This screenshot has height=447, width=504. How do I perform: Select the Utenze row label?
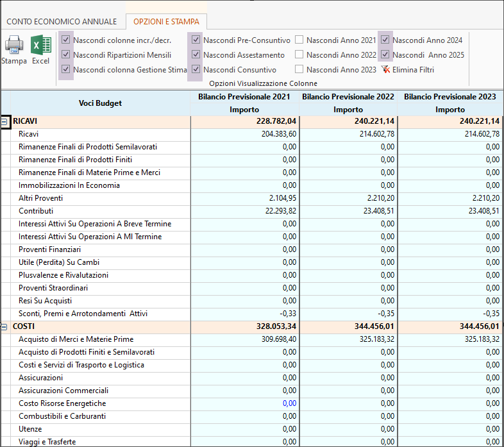(30, 429)
